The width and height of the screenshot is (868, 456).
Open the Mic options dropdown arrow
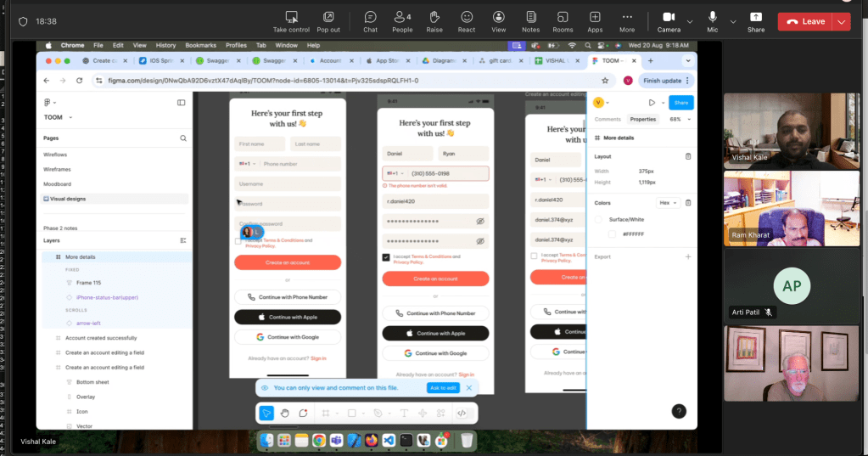point(732,22)
